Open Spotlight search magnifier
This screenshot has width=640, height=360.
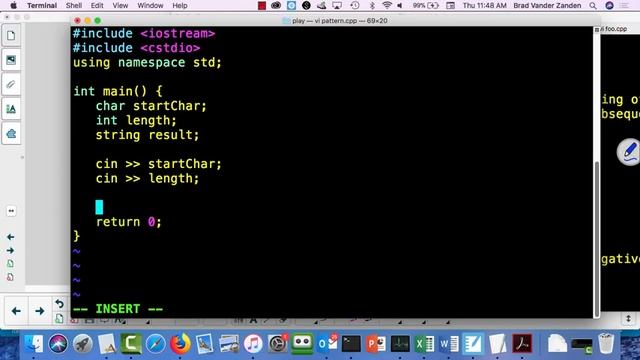point(593,5)
